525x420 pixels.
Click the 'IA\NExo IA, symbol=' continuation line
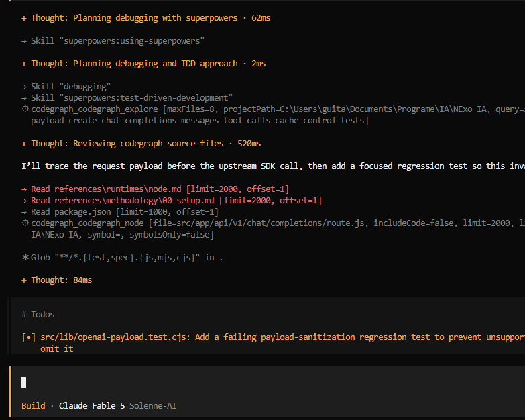point(122,234)
